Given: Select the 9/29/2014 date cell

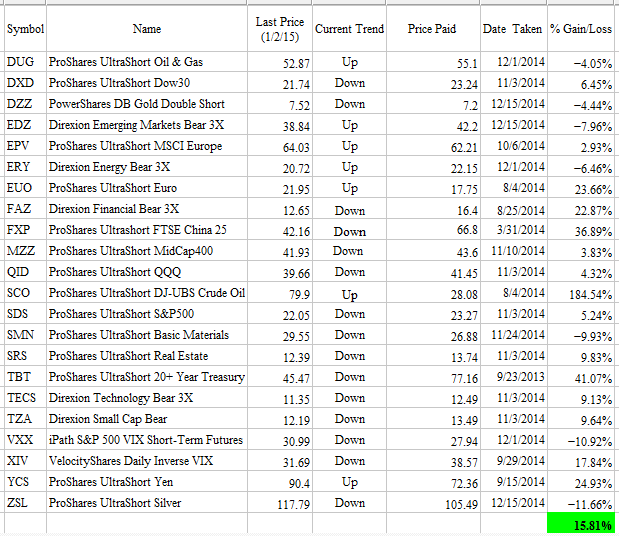Looking at the screenshot, I should (514, 461).
